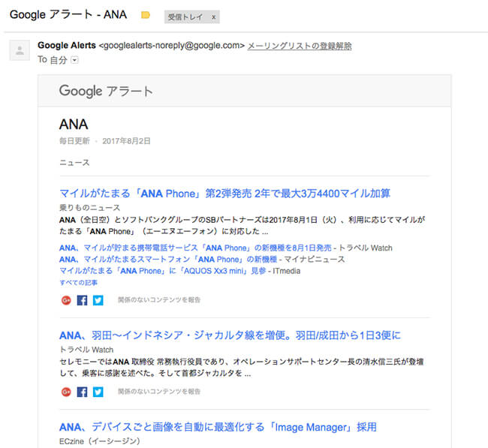Click the ANA alert title heading
The width and height of the screenshot is (488, 448).
pos(74,125)
